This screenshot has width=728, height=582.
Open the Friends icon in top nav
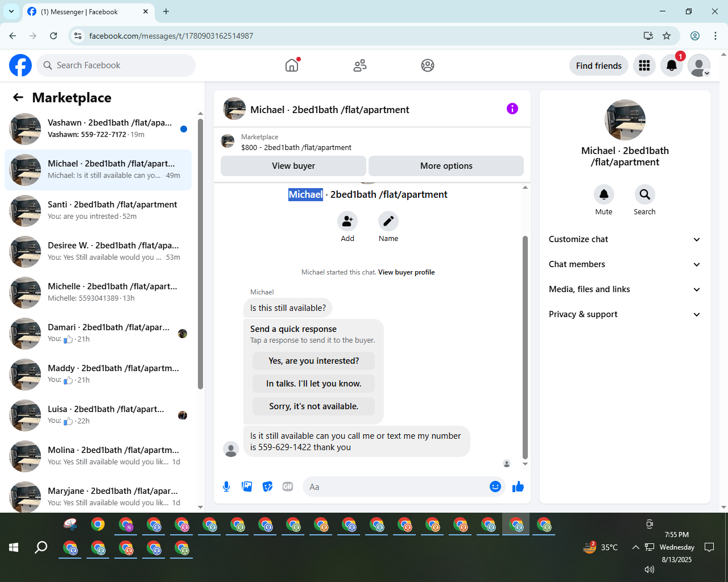point(360,65)
